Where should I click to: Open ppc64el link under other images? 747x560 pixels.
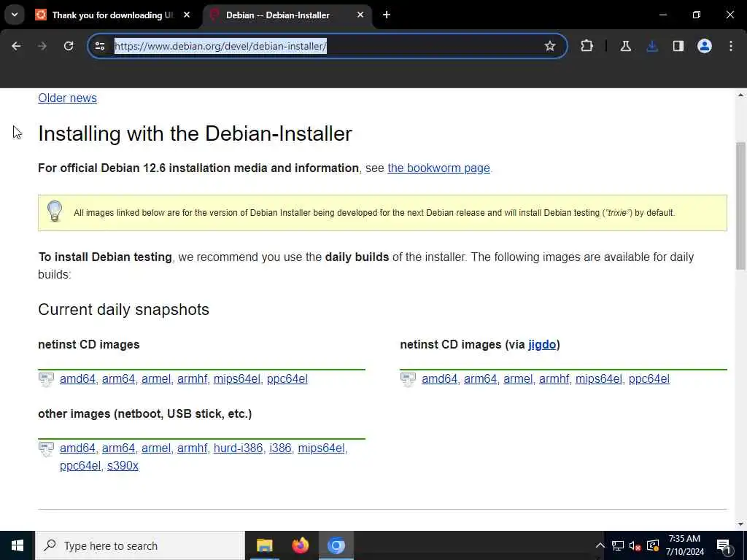[80, 466]
